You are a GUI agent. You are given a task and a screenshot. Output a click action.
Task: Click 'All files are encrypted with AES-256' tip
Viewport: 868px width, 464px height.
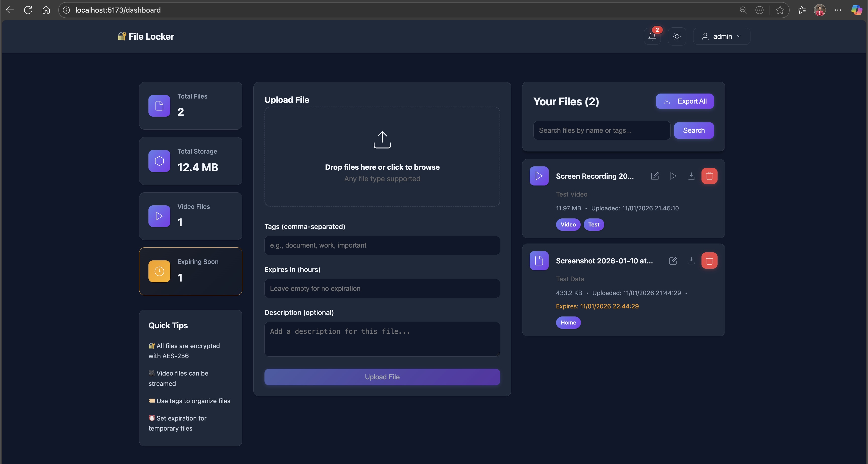(x=184, y=351)
